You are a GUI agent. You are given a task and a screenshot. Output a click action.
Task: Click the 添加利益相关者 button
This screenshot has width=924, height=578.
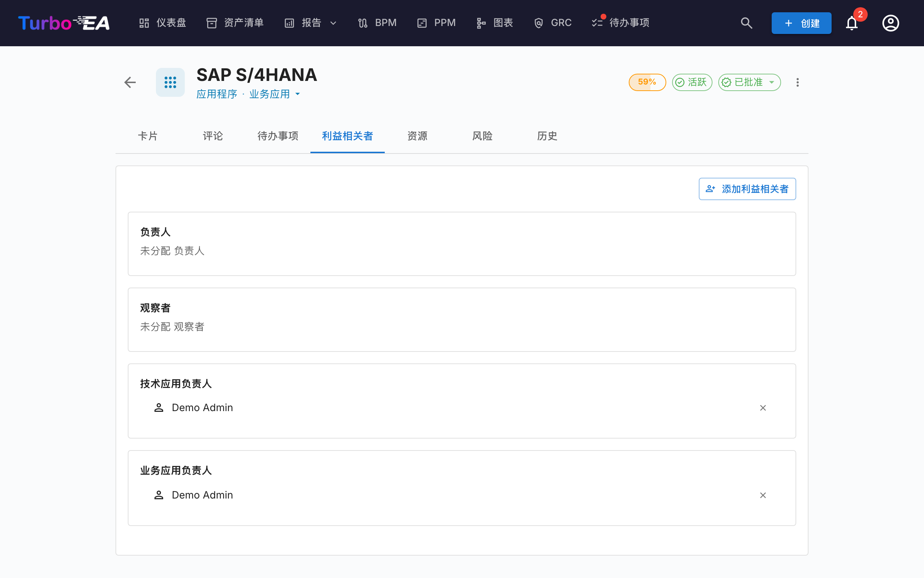point(747,189)
